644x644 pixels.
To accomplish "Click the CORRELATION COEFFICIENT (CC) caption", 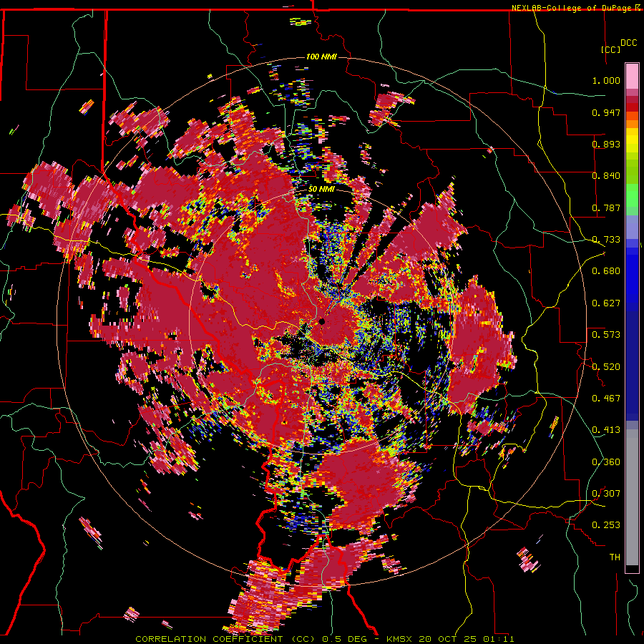I will coord(225,639).
